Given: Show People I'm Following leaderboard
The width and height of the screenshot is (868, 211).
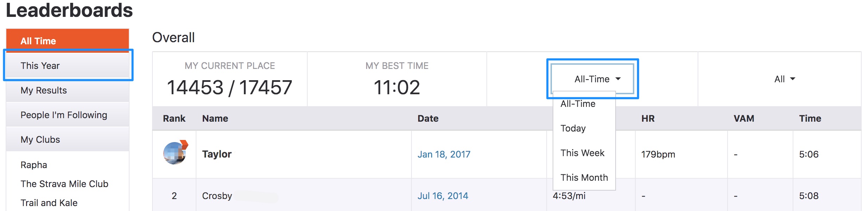Looking at the screenshot, I should [x=68, y=115].
